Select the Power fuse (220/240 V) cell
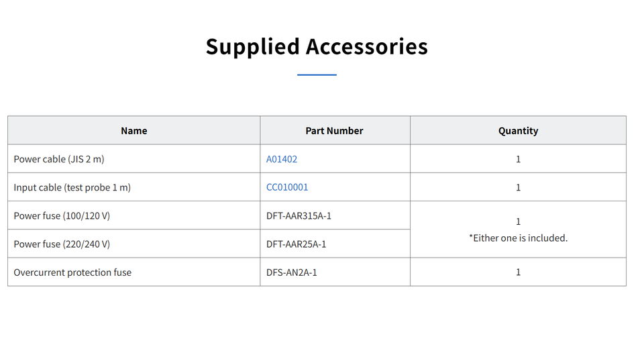The height and width of the screenshot is (355, 644). click(x=134, y=244)
